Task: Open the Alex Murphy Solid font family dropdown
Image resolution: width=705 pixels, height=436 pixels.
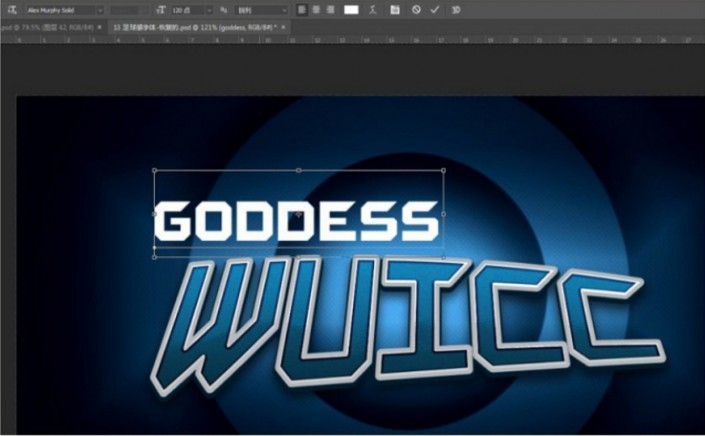Action: [100, 10]
